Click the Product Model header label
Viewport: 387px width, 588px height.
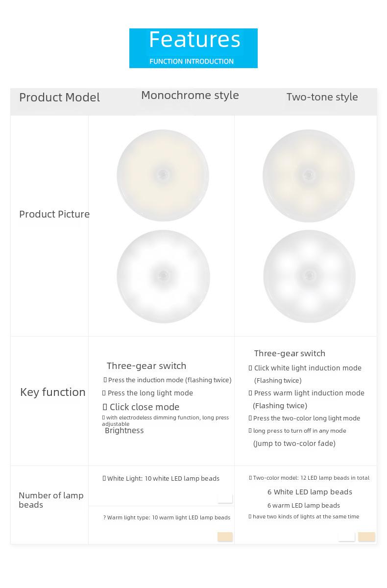point(59,97)
